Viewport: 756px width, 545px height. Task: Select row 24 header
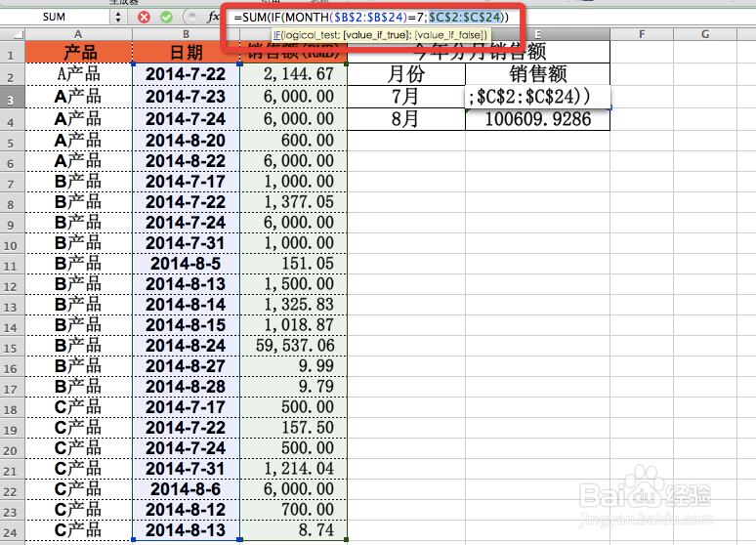11,532
